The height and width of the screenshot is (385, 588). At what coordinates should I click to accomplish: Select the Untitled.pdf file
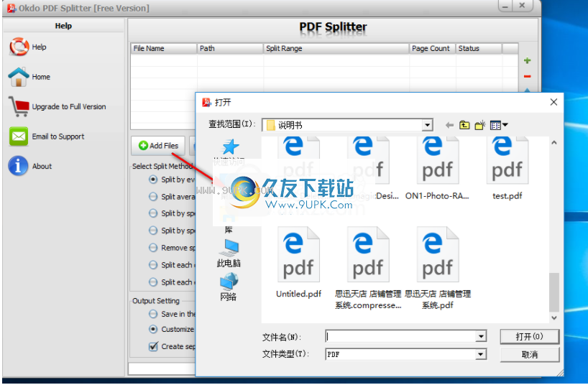[x=298, y=262]
